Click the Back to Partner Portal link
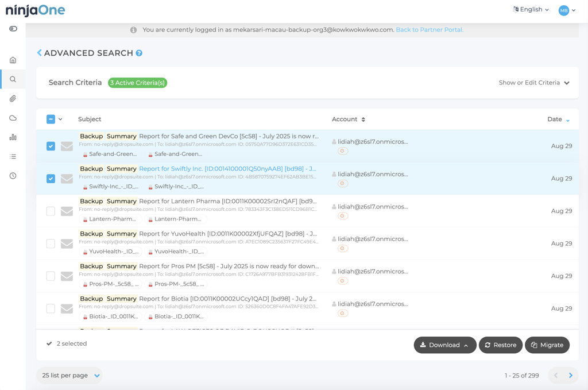This screenshot has width=588, height=390. pos(429,30)
